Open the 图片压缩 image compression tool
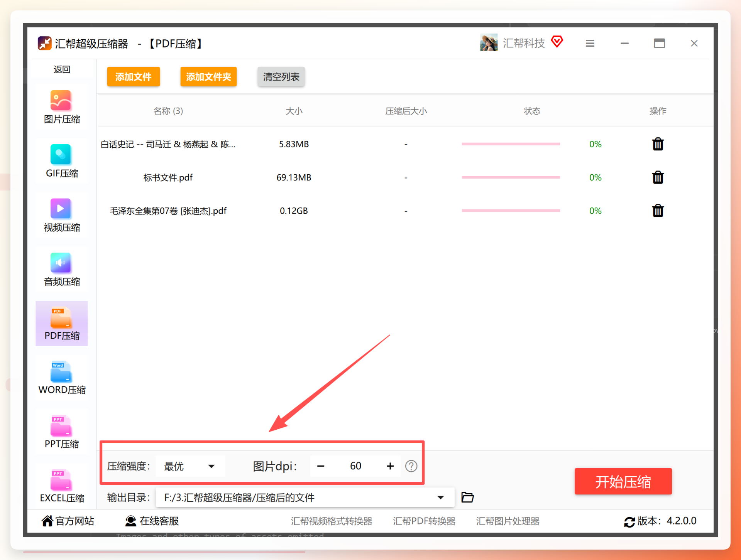 62,108
